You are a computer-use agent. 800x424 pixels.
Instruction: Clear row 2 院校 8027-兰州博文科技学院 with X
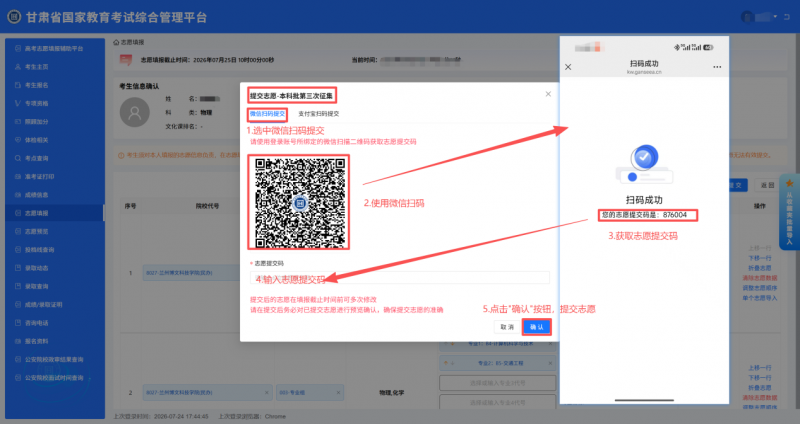tap(266, 392)
